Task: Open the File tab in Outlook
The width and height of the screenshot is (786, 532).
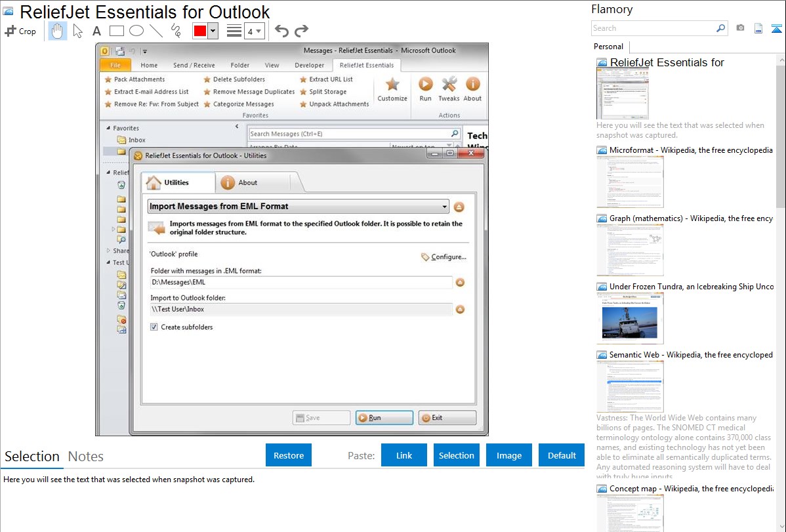Action: pyautogui.click(x=115, y=65)
